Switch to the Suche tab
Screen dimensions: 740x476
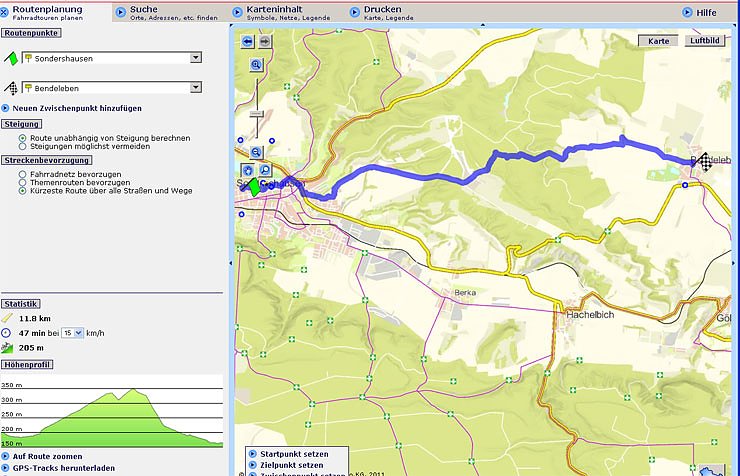coord(143,10)
